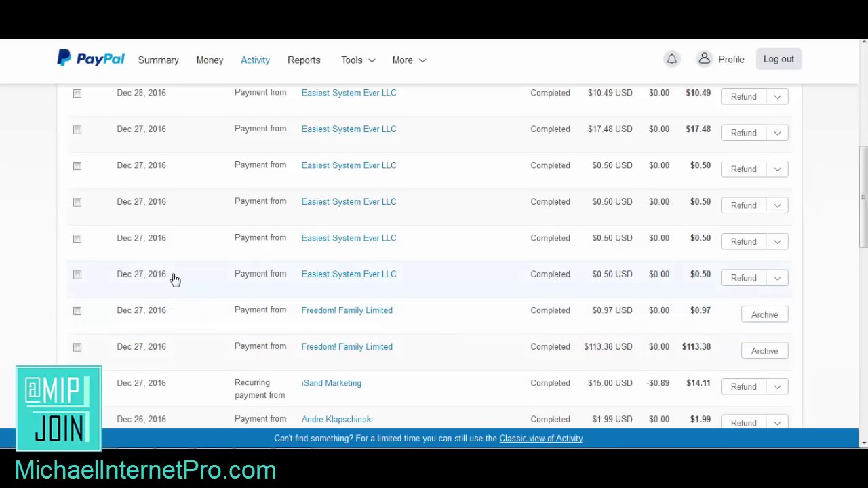Click the $10.49 USD gross amount
868x488 pixels.
point(610,93)
